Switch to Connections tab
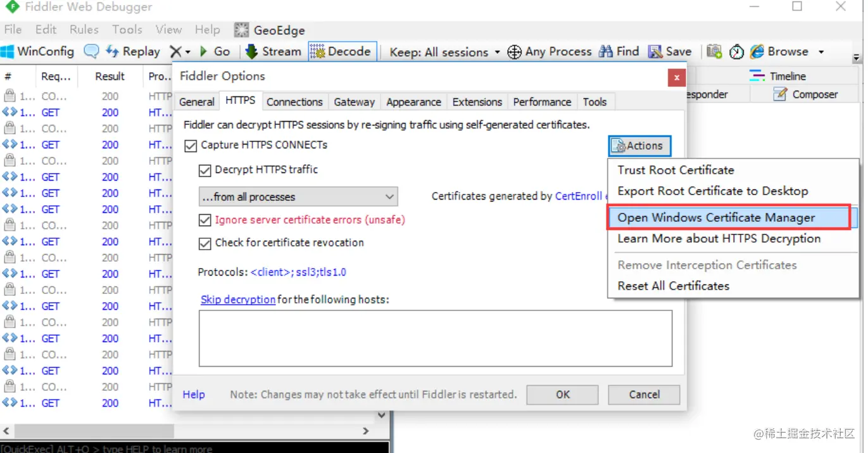Screen dimensions: 868x453 [x=294, y=102]
